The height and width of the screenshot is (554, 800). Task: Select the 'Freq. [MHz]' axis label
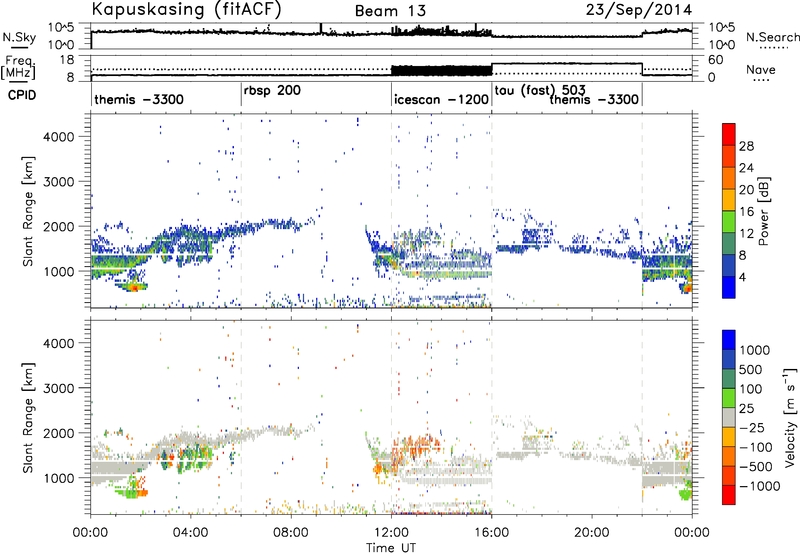click(x=19, y=68)
